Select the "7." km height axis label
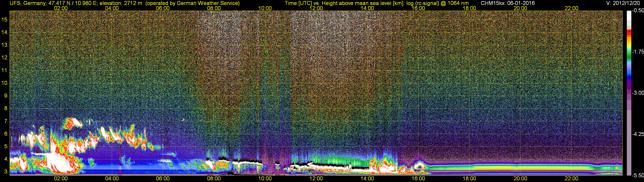644x182 pixels. [6, 121]
